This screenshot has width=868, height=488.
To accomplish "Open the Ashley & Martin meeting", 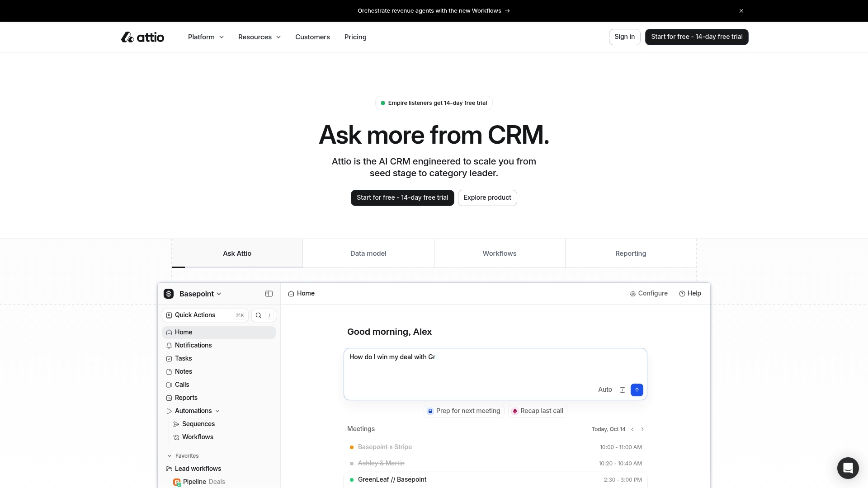I will (495, 464).
